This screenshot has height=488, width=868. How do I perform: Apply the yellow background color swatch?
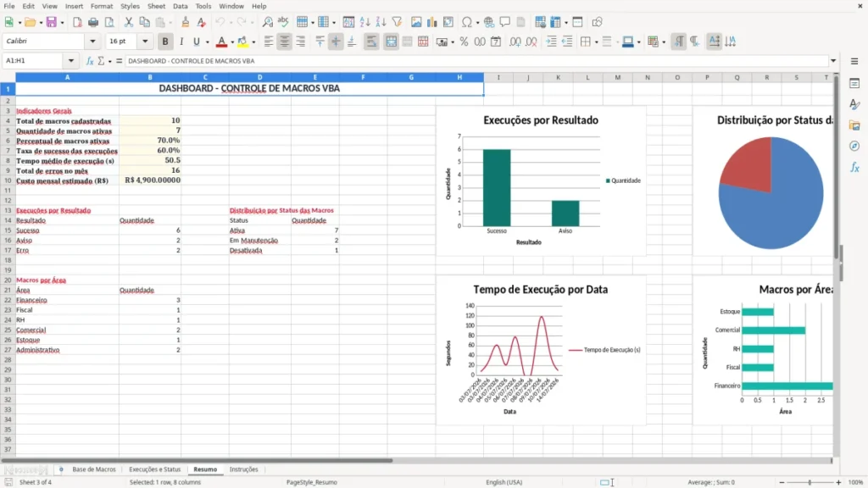pos(242,42)
